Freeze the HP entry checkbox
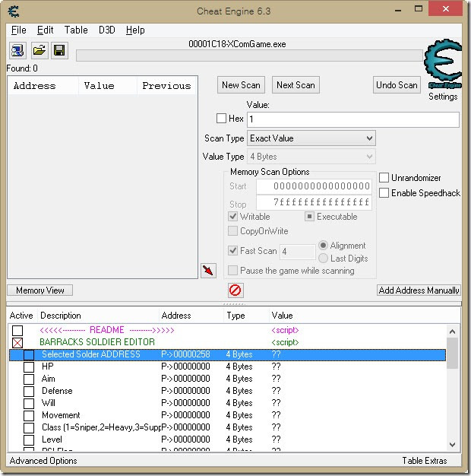This screenshot has width=471, height=476. click(x=29, y=367)
